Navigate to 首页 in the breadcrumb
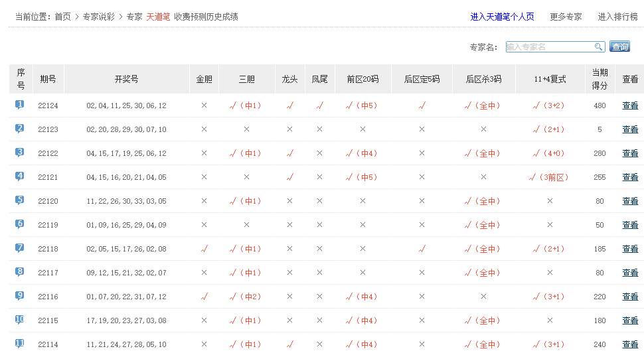Screen dimensions: 644x355 (x=62, y=17)
